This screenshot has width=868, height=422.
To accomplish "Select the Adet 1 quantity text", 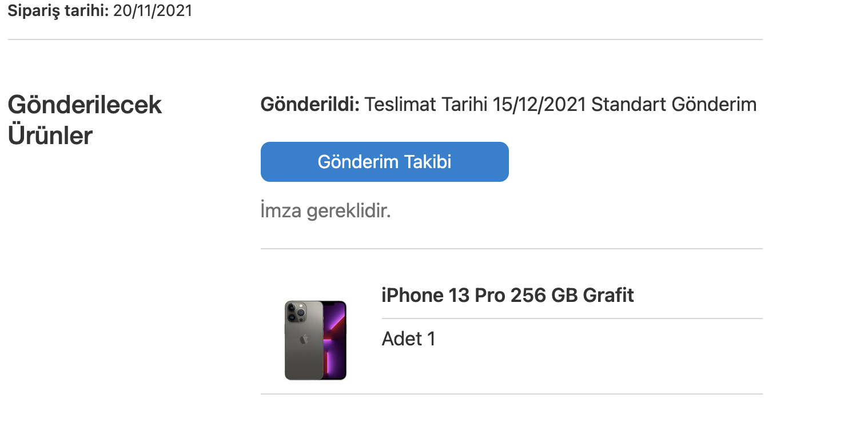I will [x=408, y=339].
